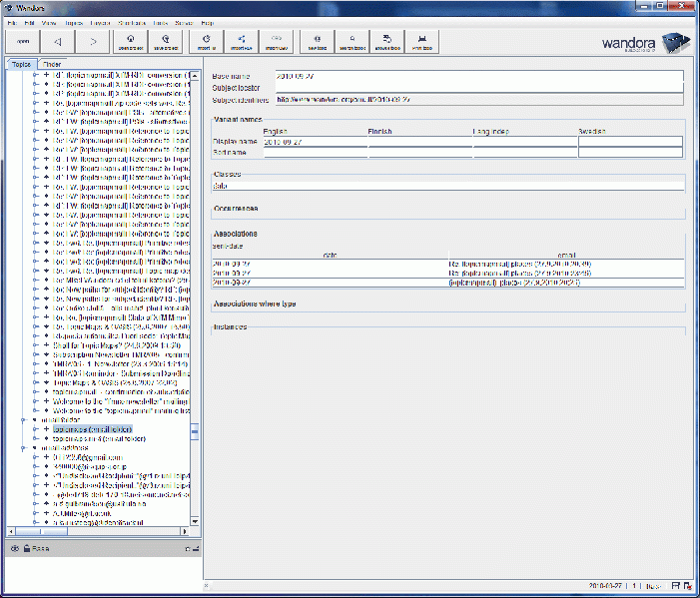This screenshot has width=700, height=598.
Task: Click the search topic toolbar icon
Action: click(x=349, y=42)
